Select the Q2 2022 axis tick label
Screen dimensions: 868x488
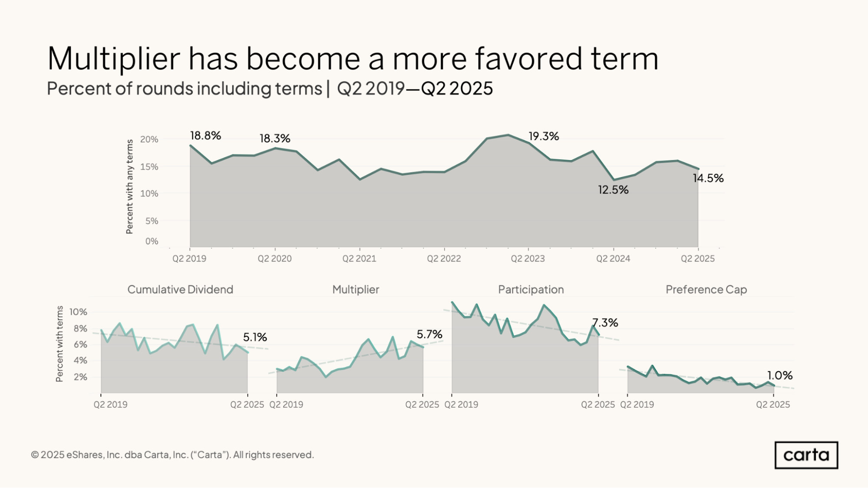click(x=444, y=259)
